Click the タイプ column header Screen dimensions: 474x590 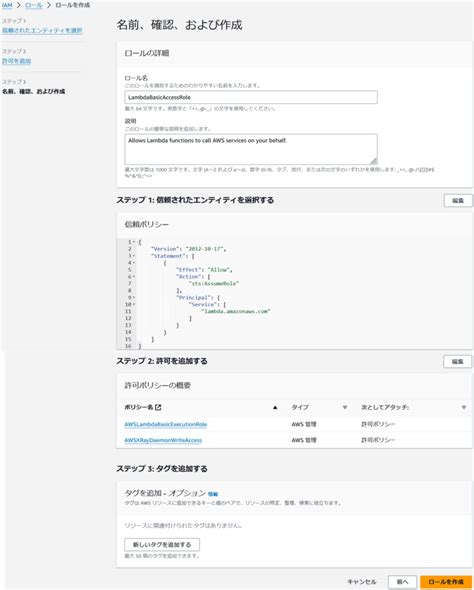300,407
